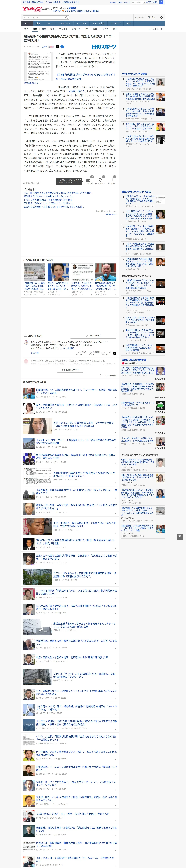Open the ランキング tab
The width and height of the screenshot is (186, 868).
click(x=115, y=24)
